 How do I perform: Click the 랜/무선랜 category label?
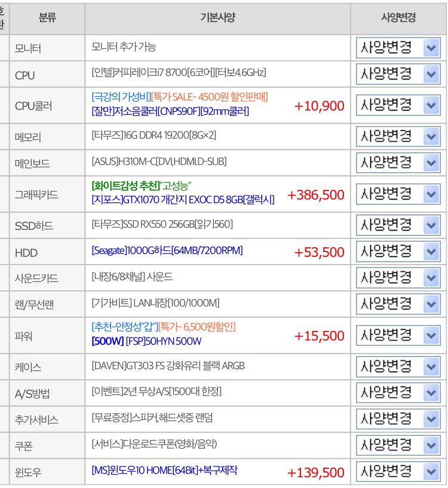click(x=34, y=305)
